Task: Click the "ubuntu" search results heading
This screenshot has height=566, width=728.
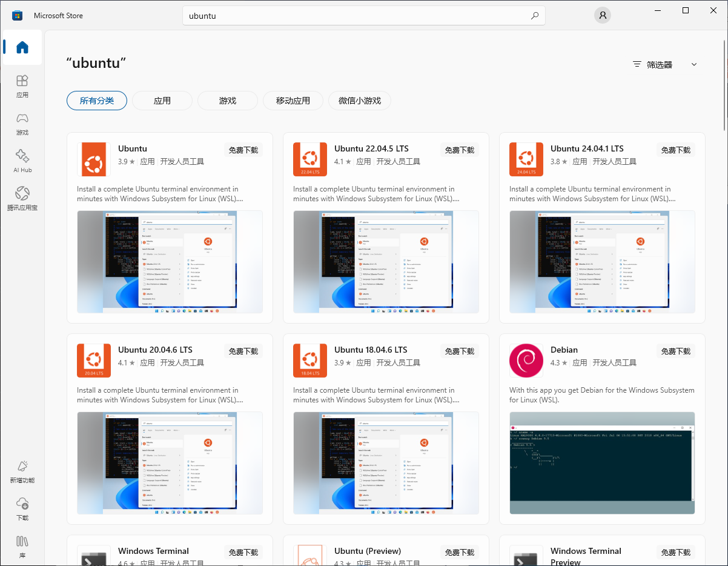Action: coord(96,63)
